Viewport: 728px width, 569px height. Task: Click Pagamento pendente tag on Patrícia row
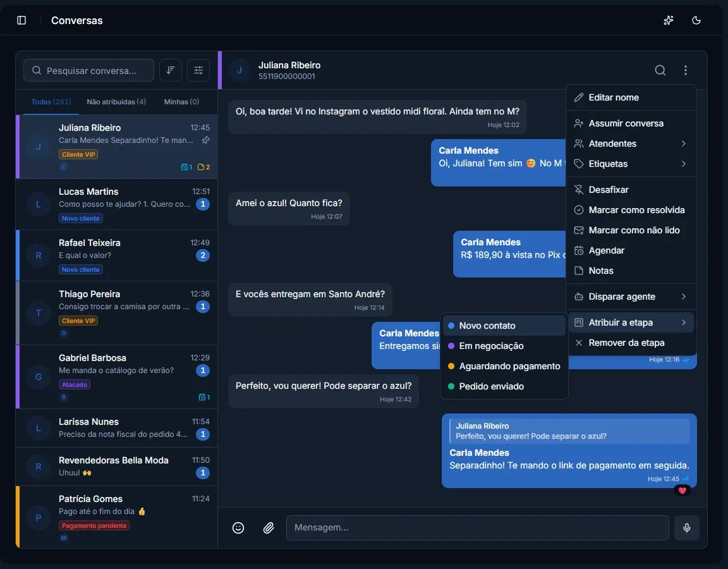pyautogui.click(x=94, y=526)
